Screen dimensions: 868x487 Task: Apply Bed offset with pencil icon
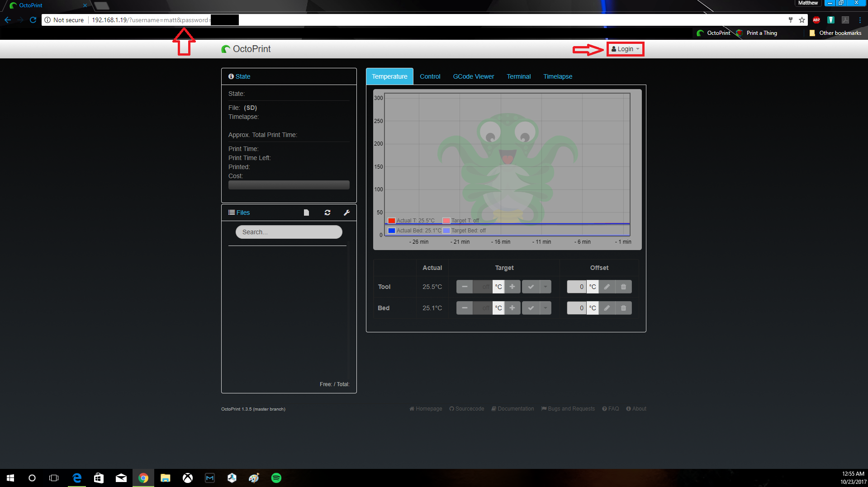click(607, 308)
